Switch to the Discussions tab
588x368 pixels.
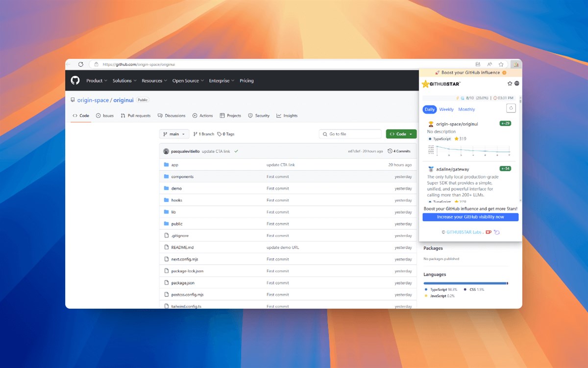(x=171, y=116)
